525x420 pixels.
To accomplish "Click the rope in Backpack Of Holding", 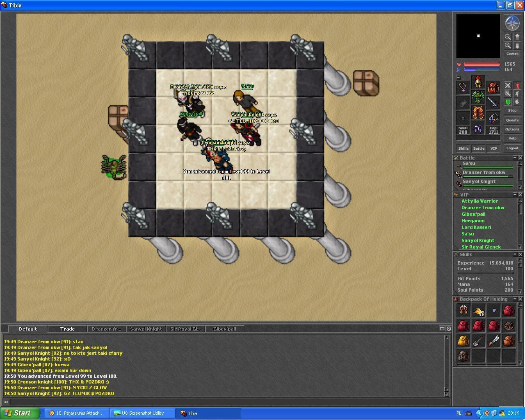I will [x=509, y=326].
